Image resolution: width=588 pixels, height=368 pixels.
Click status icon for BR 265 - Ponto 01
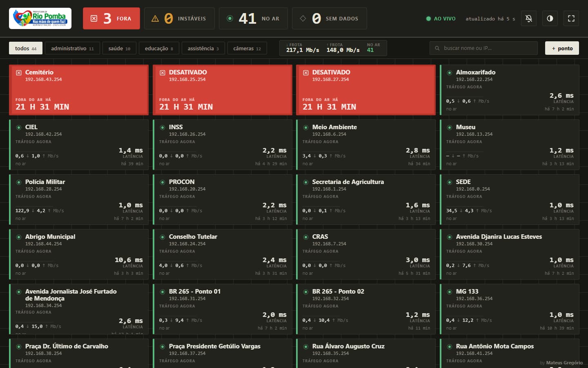tap(163, 292)
